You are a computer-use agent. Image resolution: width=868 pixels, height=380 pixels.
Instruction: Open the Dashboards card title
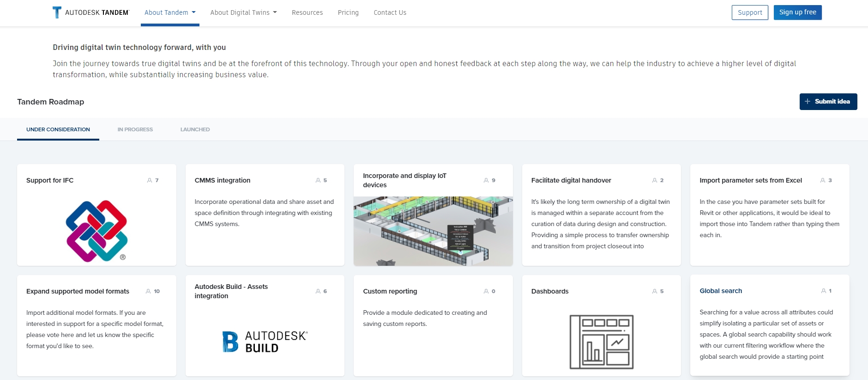click(550, 291)
